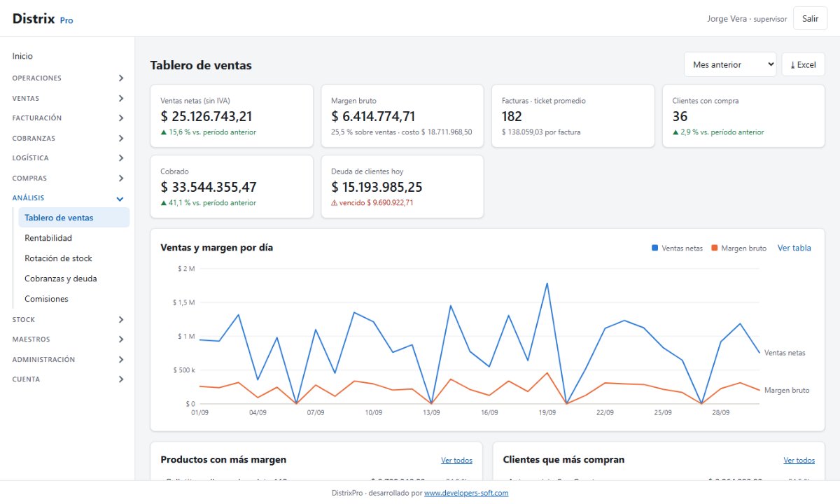Open the Mes anterior period dropdown
The width and height of the screenshot is (840, 504).
(730, 64)
